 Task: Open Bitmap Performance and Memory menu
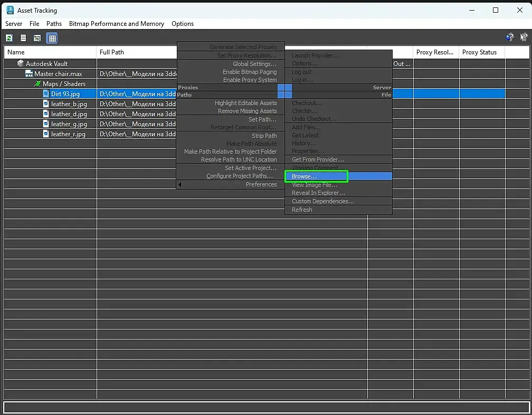116,24
